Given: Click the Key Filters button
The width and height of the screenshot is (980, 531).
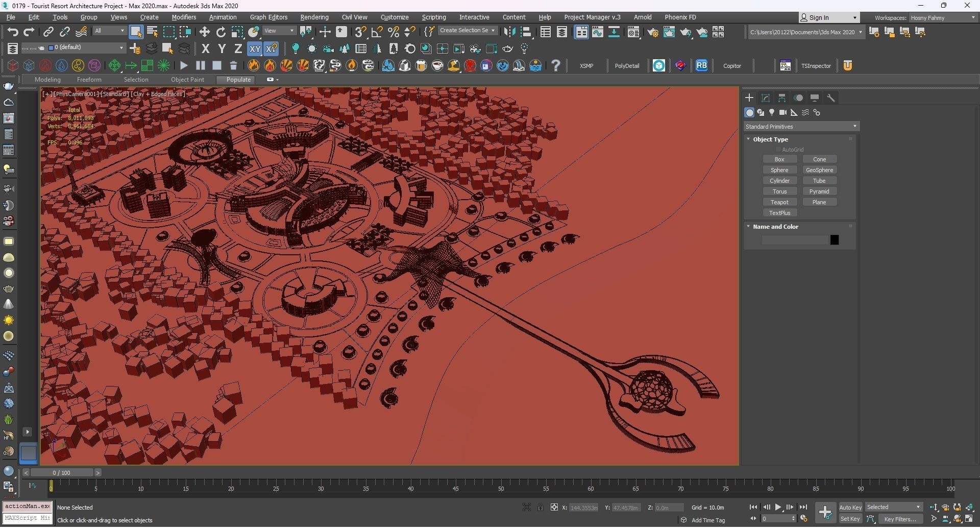Looking at the screenshot, I should tap(900, 519).
